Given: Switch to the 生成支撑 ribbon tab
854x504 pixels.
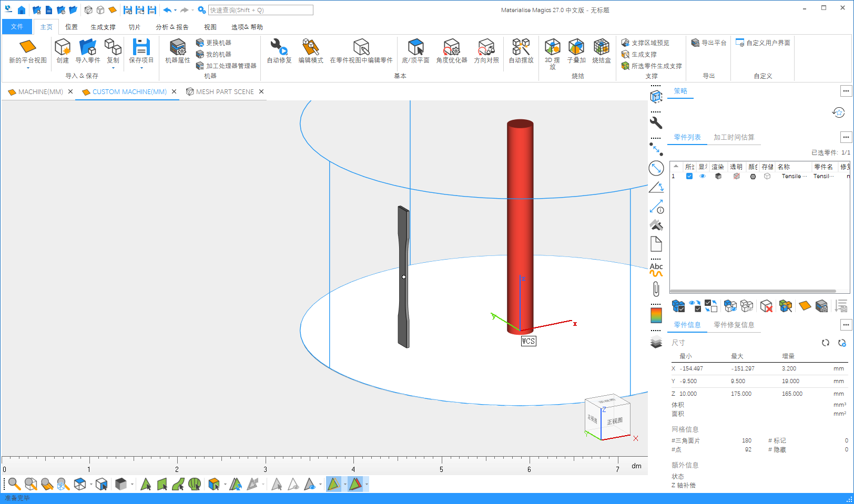Looking at the screenshot, I should tap(103, 27).
